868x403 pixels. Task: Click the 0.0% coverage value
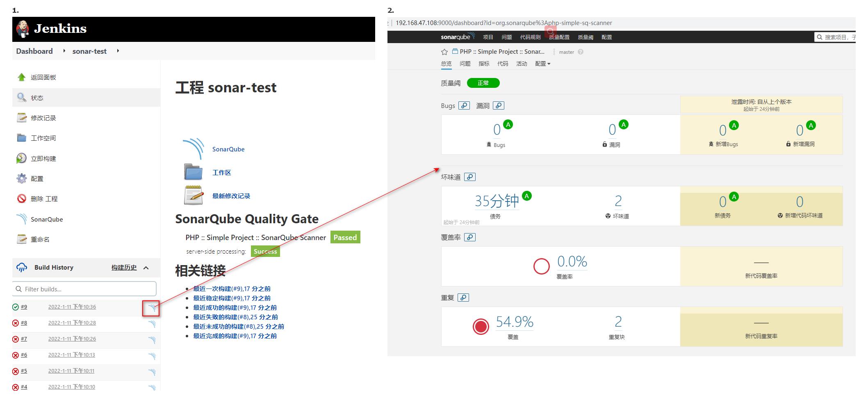572,261
